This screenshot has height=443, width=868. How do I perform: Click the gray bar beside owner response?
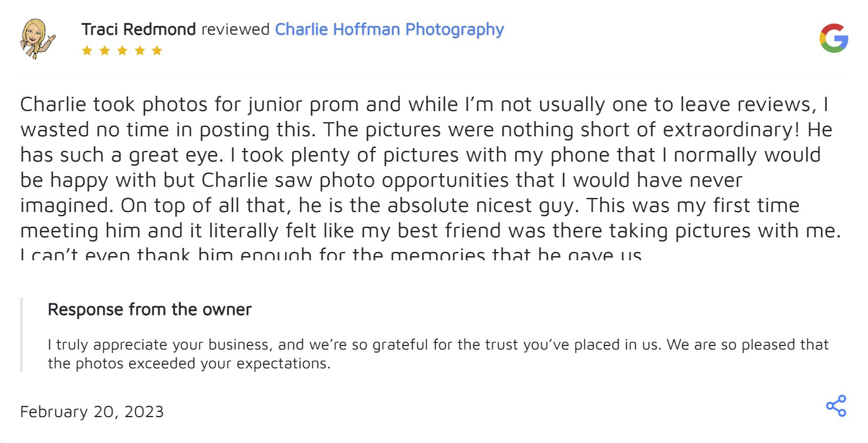tap(22, 335)
